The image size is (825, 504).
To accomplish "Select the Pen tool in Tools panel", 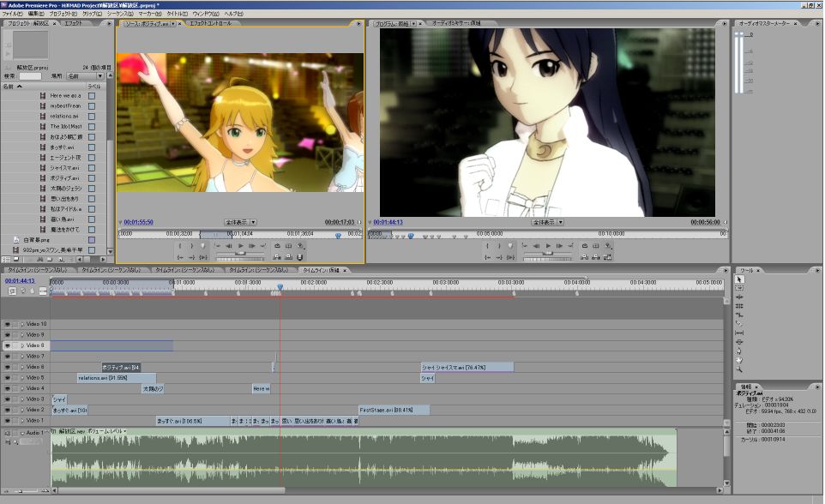I will point(738,351).
